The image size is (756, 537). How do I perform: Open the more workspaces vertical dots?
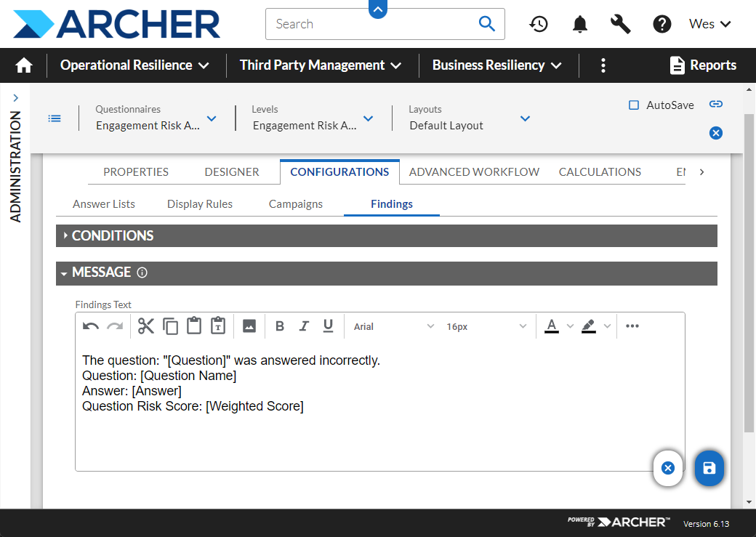pyautogui.click(x=603, y=65)
